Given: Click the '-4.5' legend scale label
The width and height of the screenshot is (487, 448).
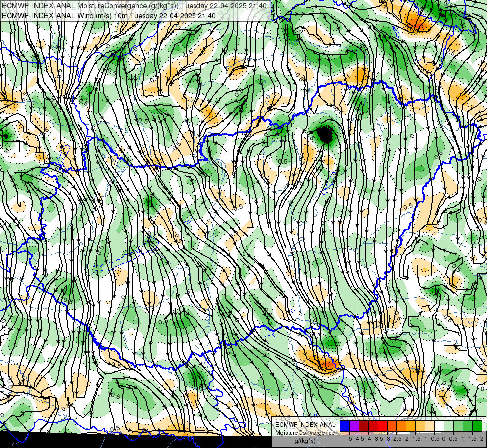Looking at the screenshot, I should click(x=359, y=439).
